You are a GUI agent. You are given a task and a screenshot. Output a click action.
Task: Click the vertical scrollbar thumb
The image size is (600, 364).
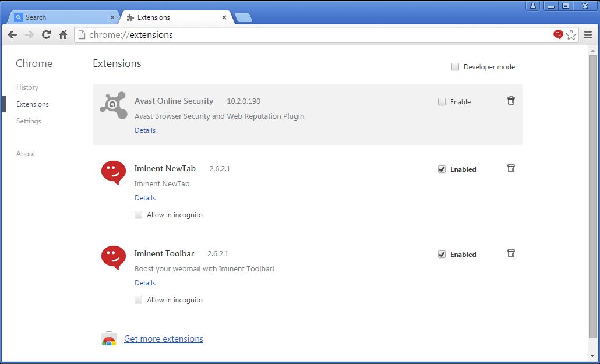coord(593,197)
